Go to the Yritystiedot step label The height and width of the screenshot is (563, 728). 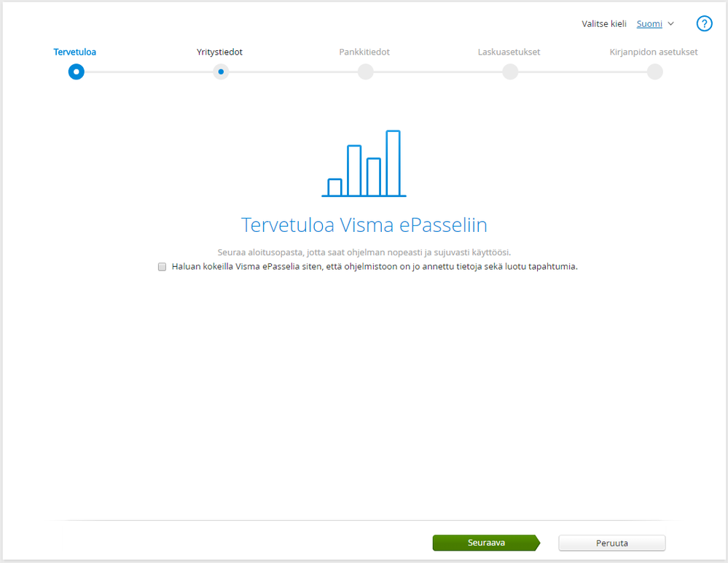tap(219, 52)
